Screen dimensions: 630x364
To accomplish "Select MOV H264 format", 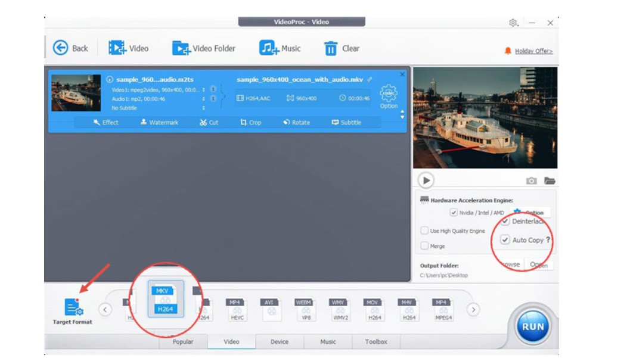I will [x=374, y=309].
